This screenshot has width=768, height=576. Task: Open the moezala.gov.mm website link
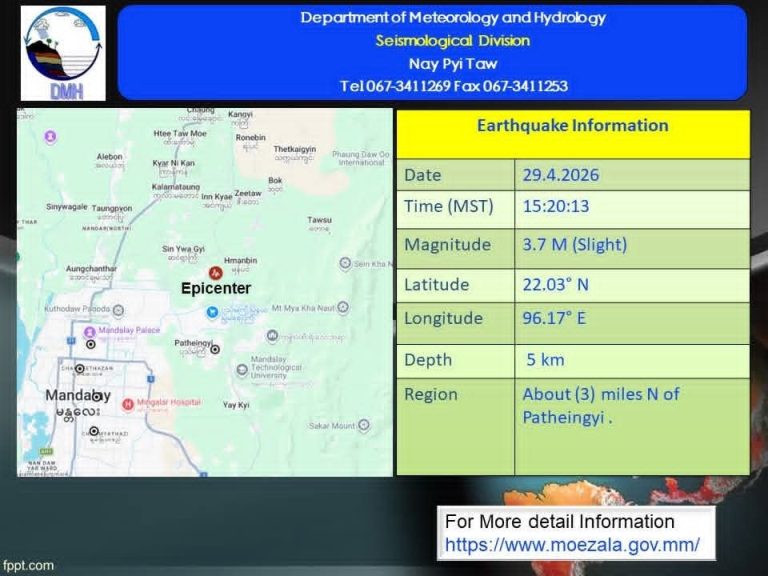572,545
